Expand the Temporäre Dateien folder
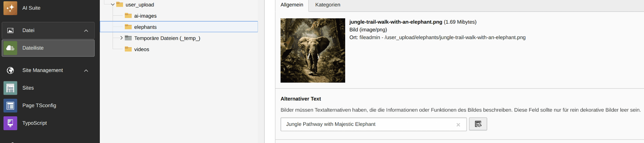The image size is (644, 143). coord(121,38)
